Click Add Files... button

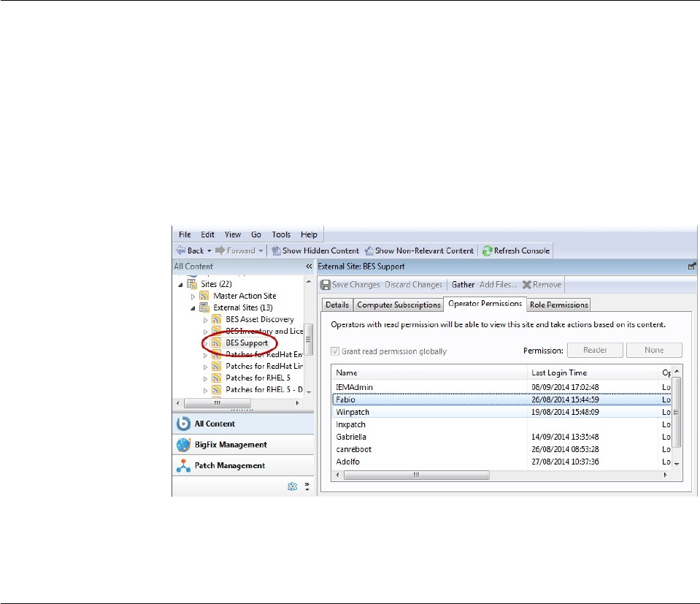[498, 285]
